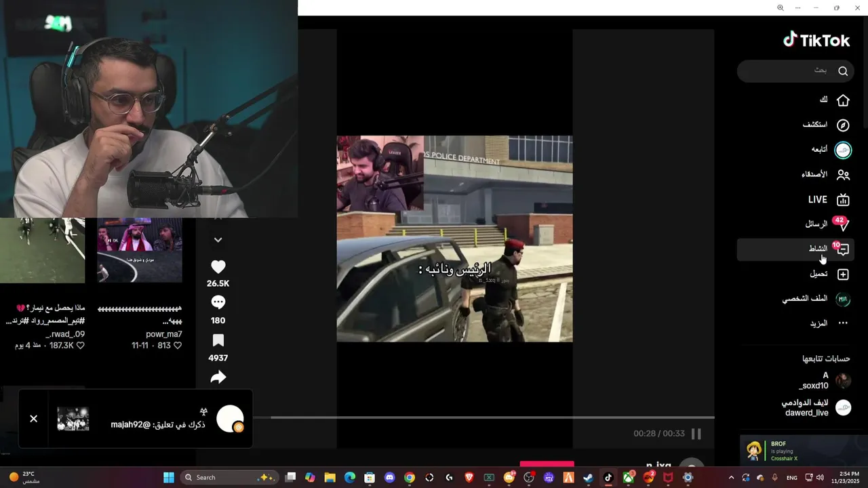Launch Google Chrome from taskbar
Viewport: 868px width, 488px height.
409,478
